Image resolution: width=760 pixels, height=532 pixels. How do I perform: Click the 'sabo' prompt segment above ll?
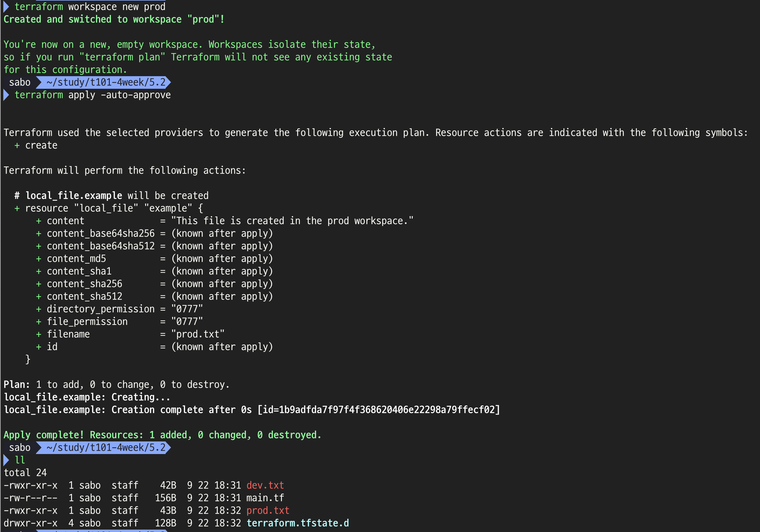(19, 448)
